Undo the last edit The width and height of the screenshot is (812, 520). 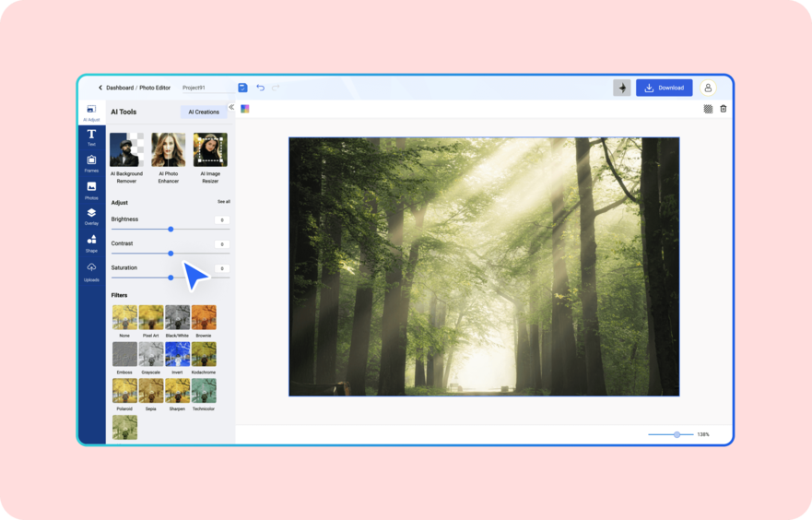click(260, 88)
